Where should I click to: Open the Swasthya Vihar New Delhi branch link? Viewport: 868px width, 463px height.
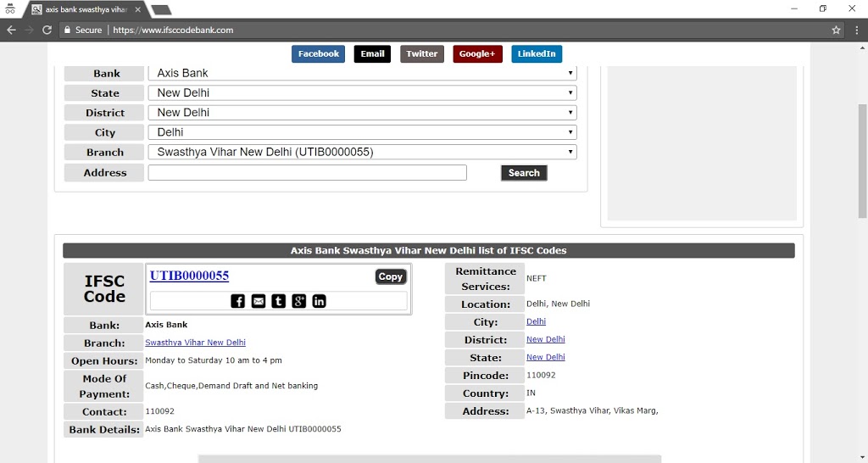(x=196, y=343)
